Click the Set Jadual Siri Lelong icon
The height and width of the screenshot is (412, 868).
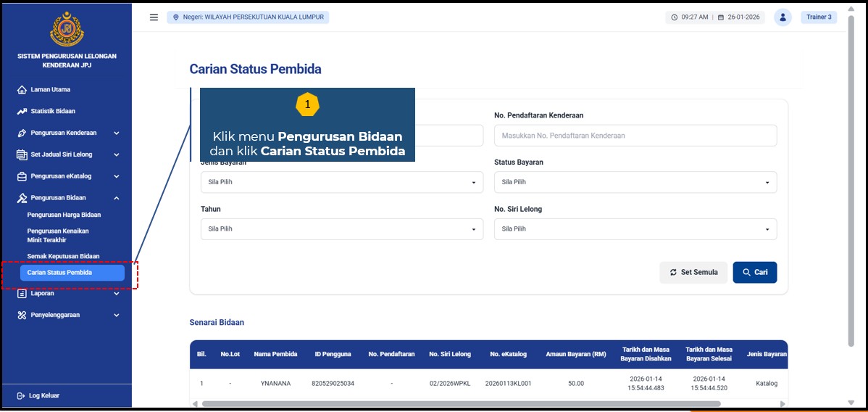(22, 154)
